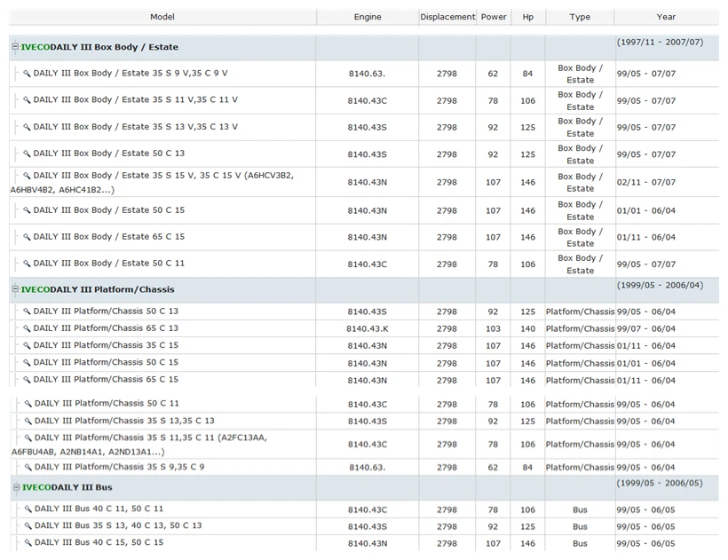Sort by the Model column header
The image size is (728, 560).
(x=162, y=17)
